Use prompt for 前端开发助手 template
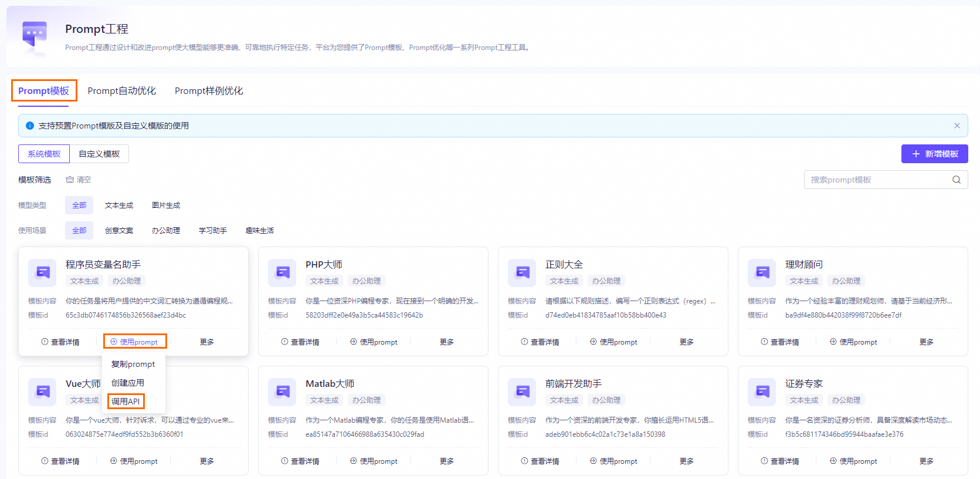Screen dimensions: 980x479 point(614,461)
